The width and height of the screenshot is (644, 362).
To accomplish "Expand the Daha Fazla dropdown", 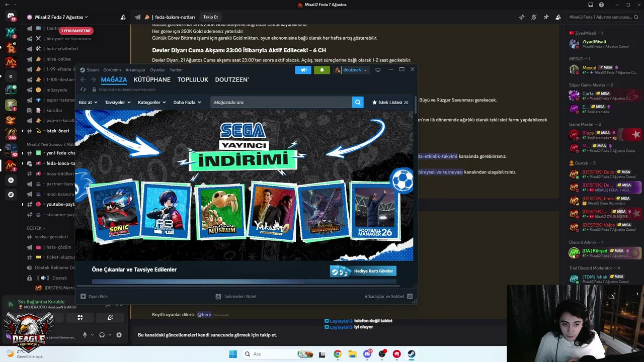I will pos(187,102).
